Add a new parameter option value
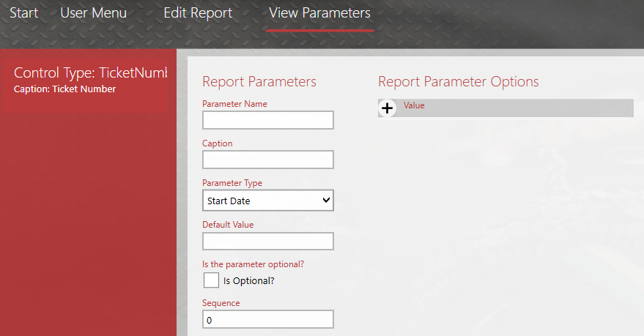Screen dimensions: 644x336 pyautogui.click(x=387, y=108)
